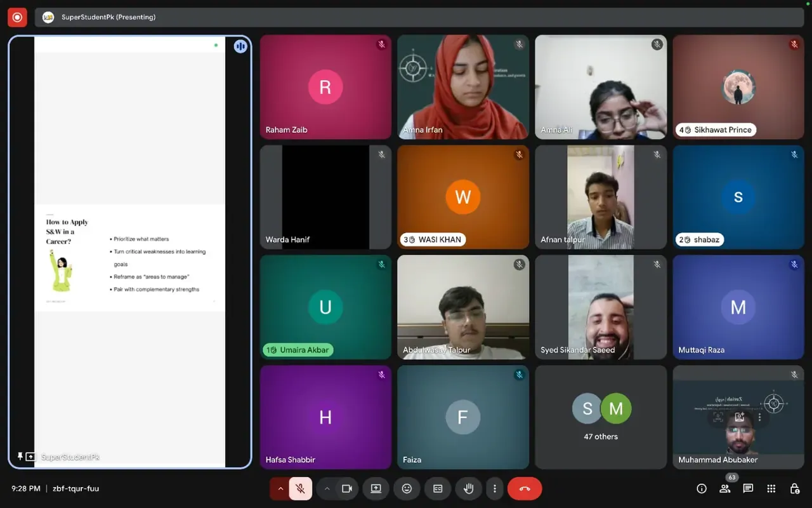This screenshot has height=508, width=812.
Task: Select the SuperStudentPk presentation tile
Action: (129, 252)
